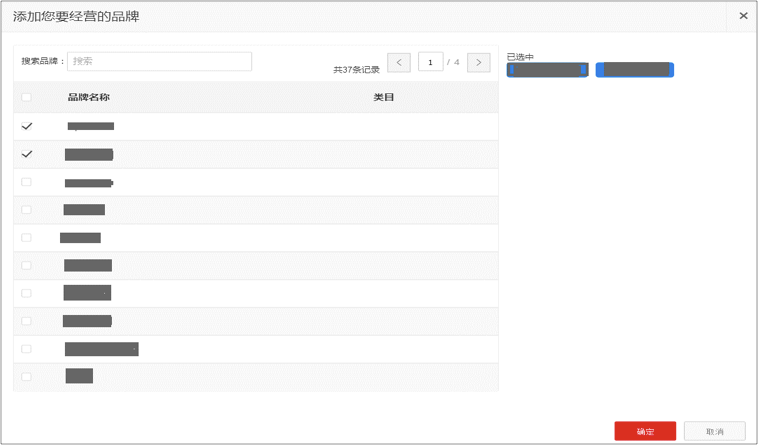
Task: Click the 类目 column header
Action: (x=384, y=97)
